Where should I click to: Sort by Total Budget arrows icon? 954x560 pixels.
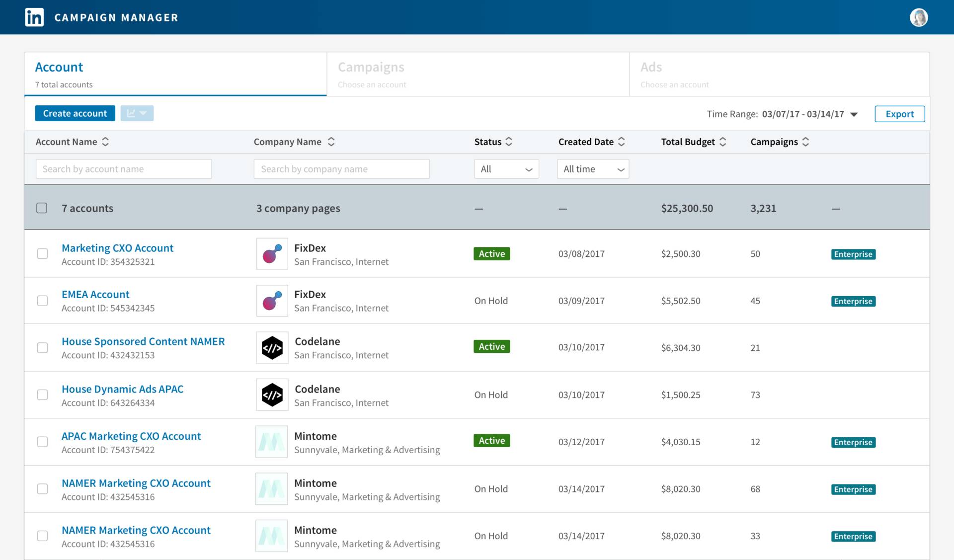coord(723,142)
